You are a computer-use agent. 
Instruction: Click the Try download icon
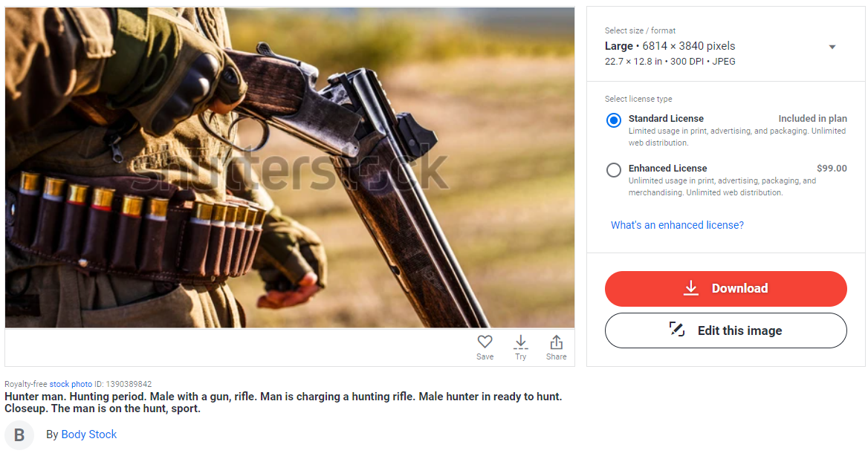point(520,342)
